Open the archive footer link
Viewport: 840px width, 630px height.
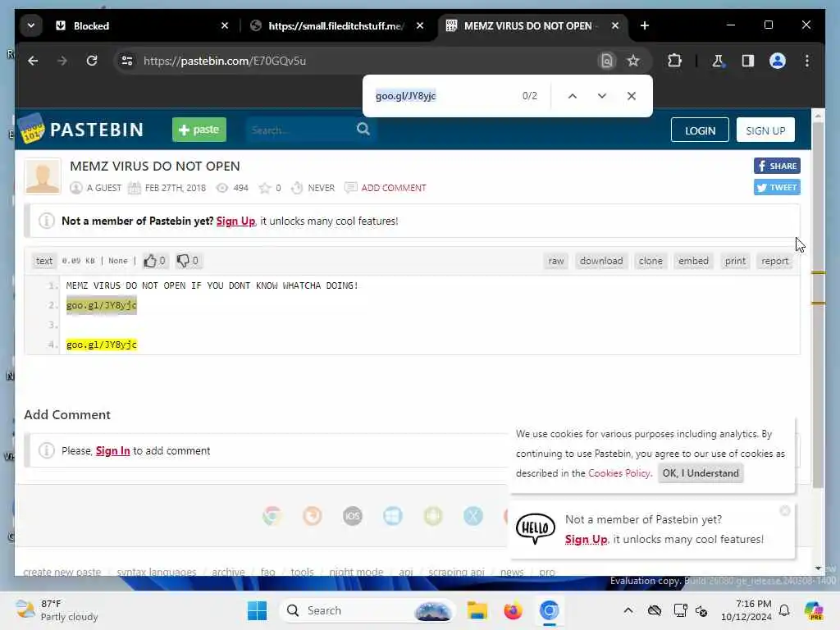point(228,572)
